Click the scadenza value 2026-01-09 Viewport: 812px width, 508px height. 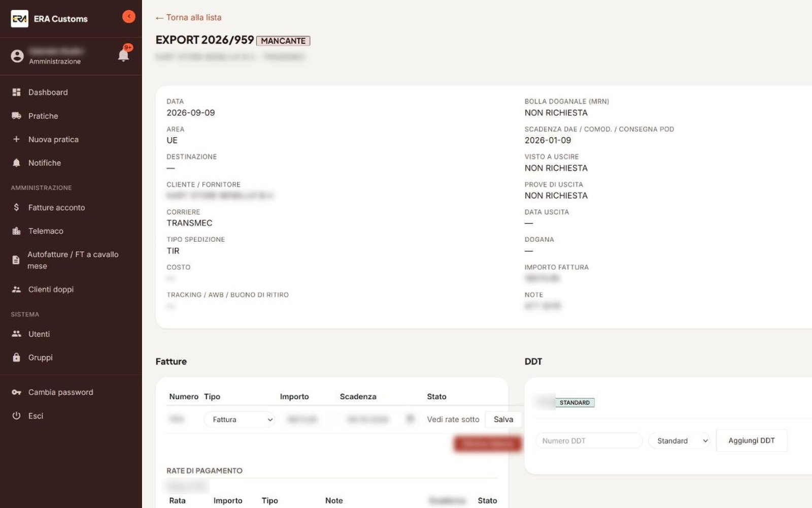548,140
